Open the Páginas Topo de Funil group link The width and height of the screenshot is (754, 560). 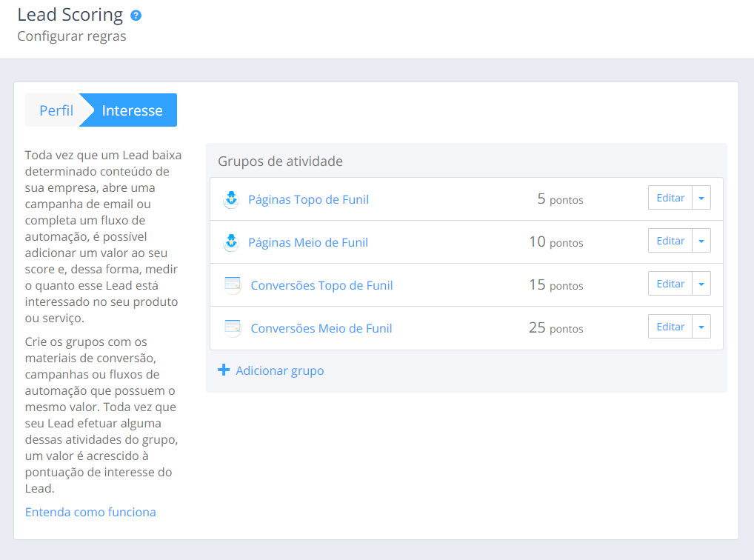[308, 199]
